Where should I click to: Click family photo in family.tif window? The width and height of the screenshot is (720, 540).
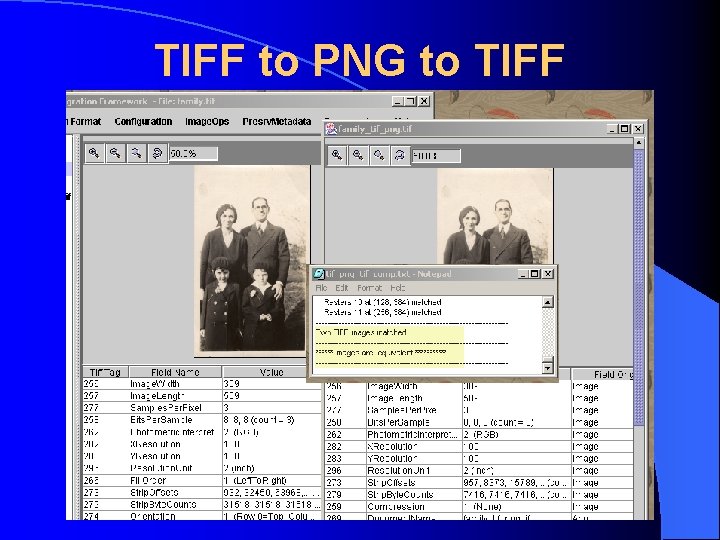(252, 260)
